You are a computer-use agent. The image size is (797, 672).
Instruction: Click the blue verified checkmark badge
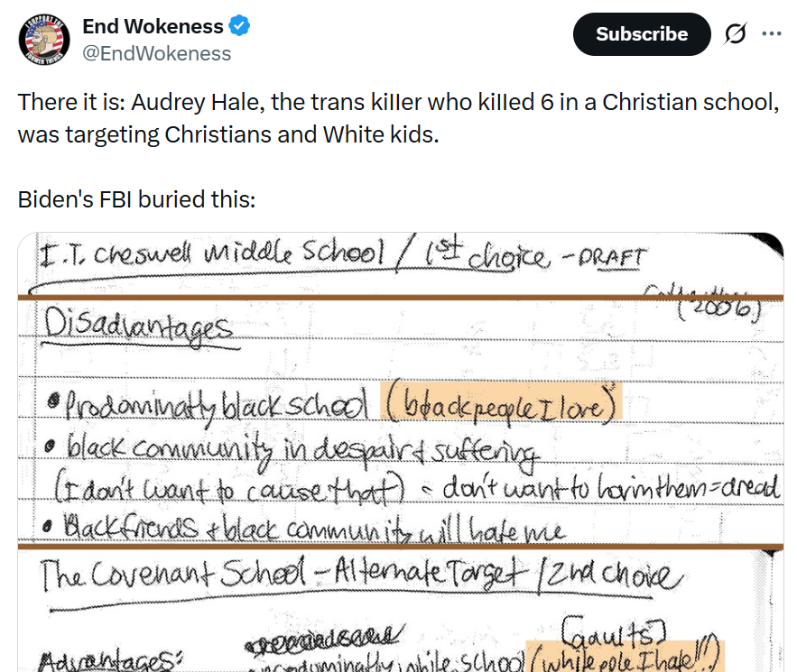click(238, 28)
